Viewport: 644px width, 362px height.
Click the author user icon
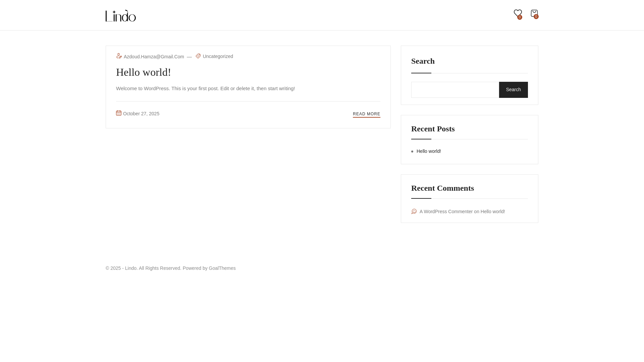coord(119,56)
